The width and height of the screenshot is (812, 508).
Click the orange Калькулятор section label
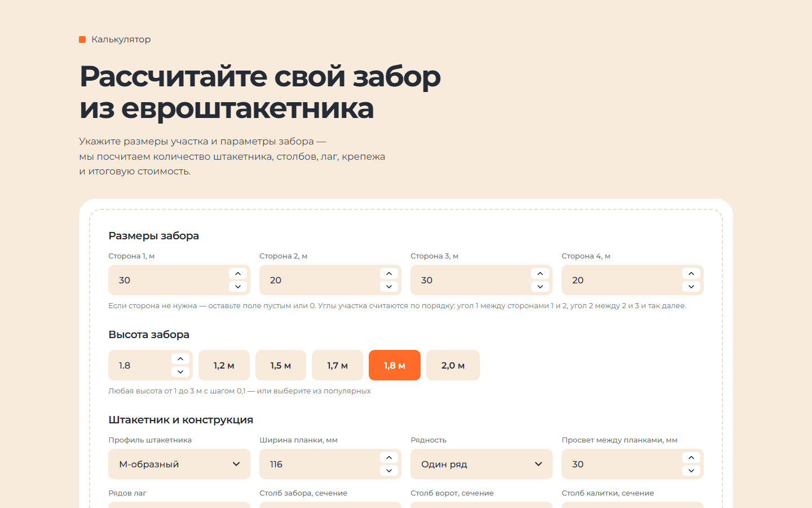115,40
